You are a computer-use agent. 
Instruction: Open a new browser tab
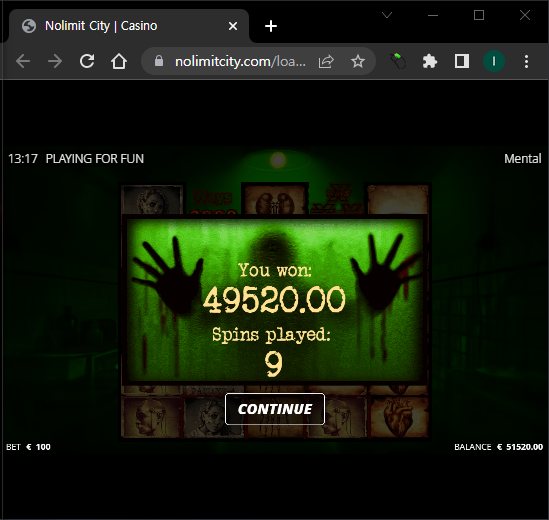[x=271, y=26]
